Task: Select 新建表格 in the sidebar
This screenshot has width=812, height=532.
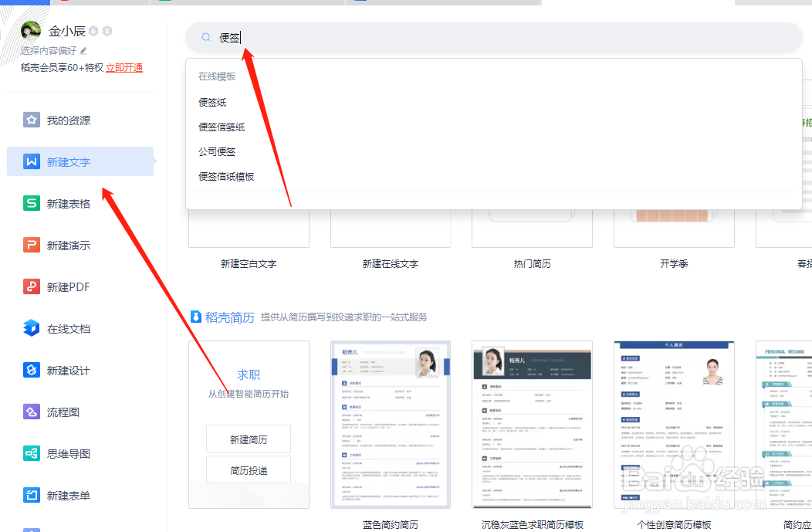Action: tap(80, 203)
